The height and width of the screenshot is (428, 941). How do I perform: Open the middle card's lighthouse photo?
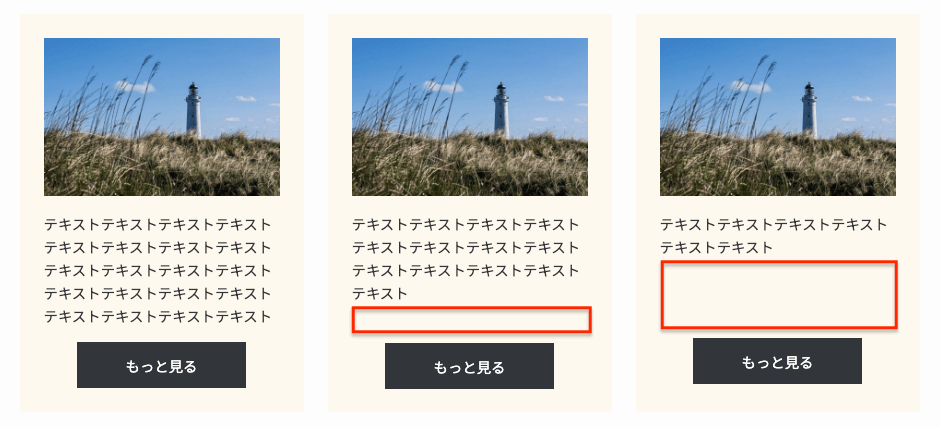click(470, 117)
